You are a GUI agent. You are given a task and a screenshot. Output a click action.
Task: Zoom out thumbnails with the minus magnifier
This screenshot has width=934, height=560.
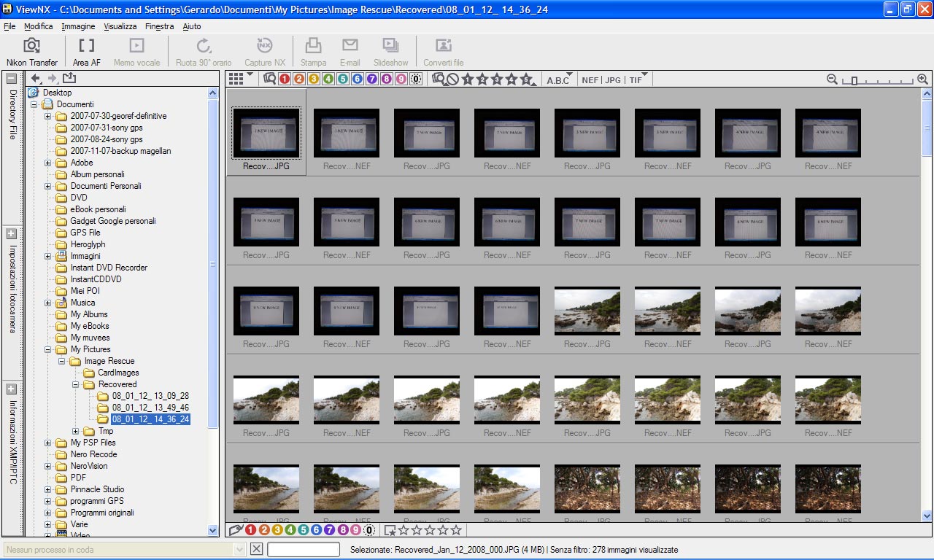click(x=832, y=79)
